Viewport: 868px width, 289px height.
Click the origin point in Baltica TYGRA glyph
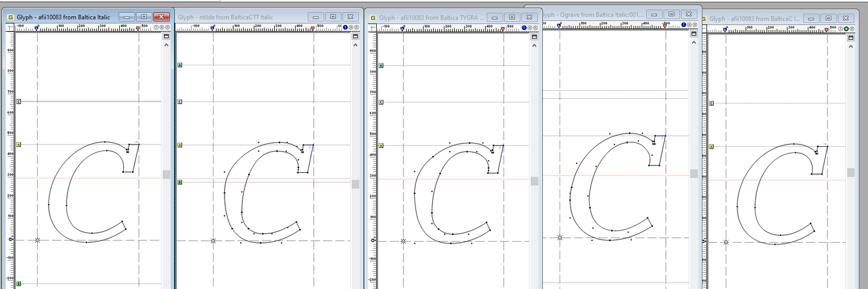click(x=403, y=241)
